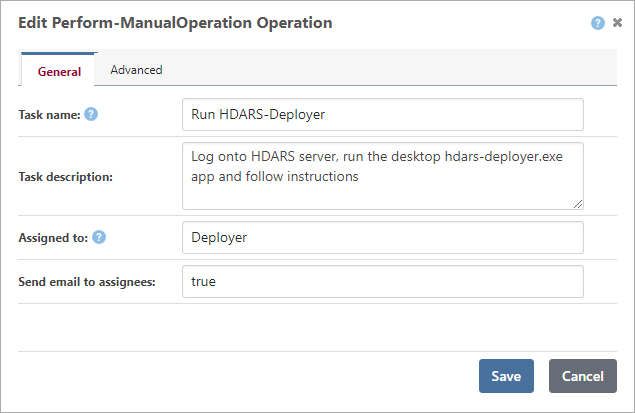Click the 'Send email to assignees:' label
The height and width of the screenshot is (413, 635).
87,282
